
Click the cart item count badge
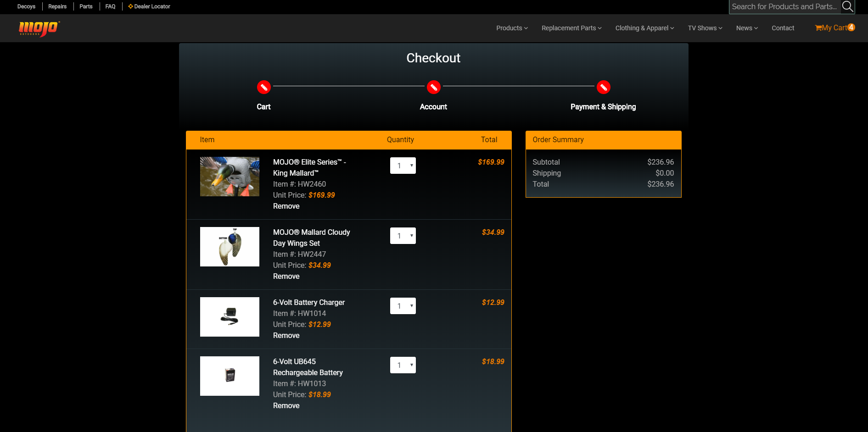(851, 27)
